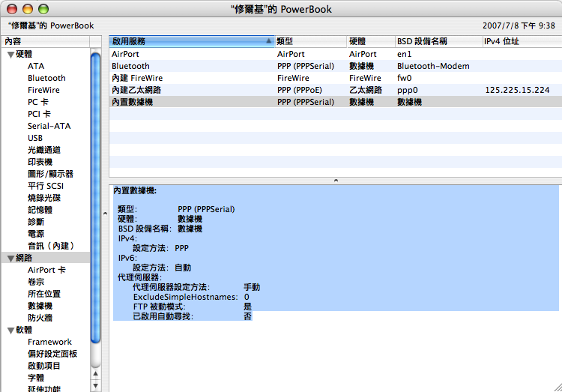Click the FTP 被動模式 detail line

[x=192, y=307]
